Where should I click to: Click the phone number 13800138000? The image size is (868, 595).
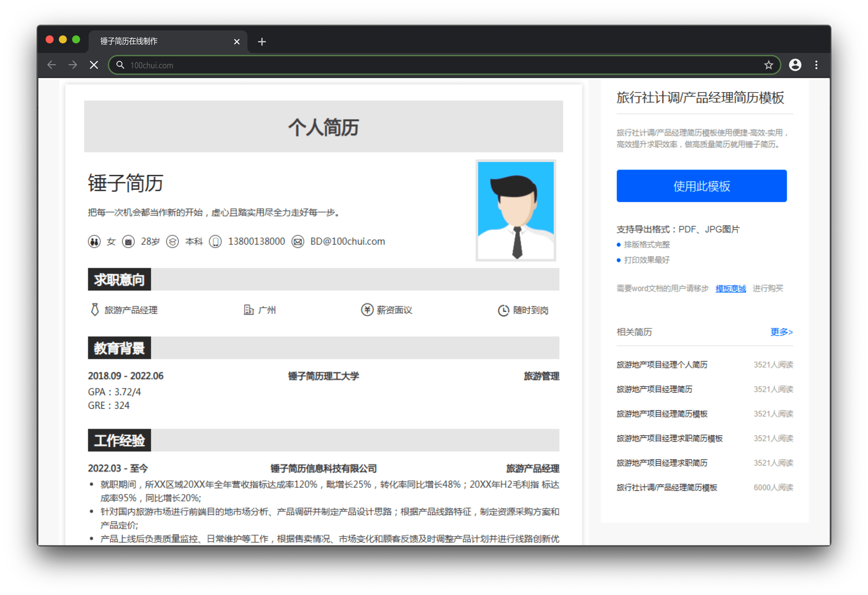click(257, 242)
